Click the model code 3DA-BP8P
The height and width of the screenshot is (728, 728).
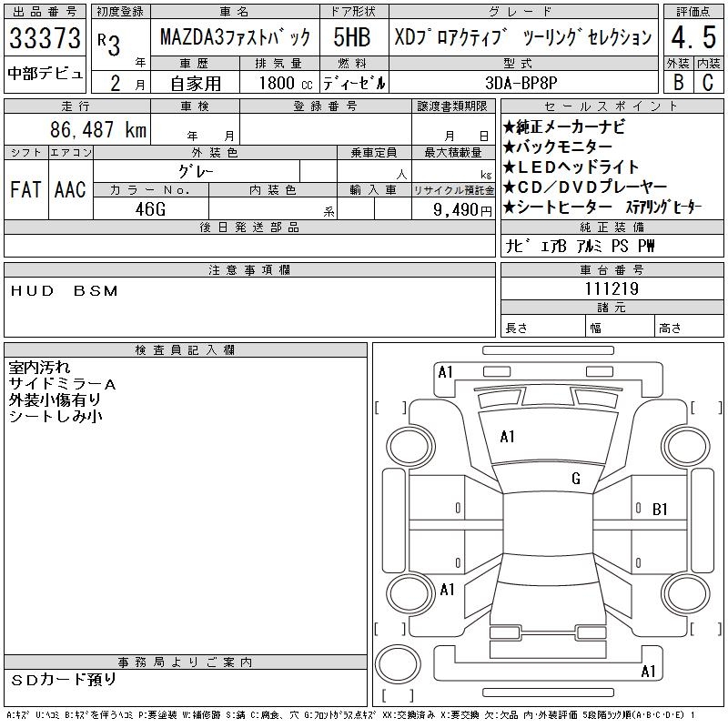(x=521, y=82)
